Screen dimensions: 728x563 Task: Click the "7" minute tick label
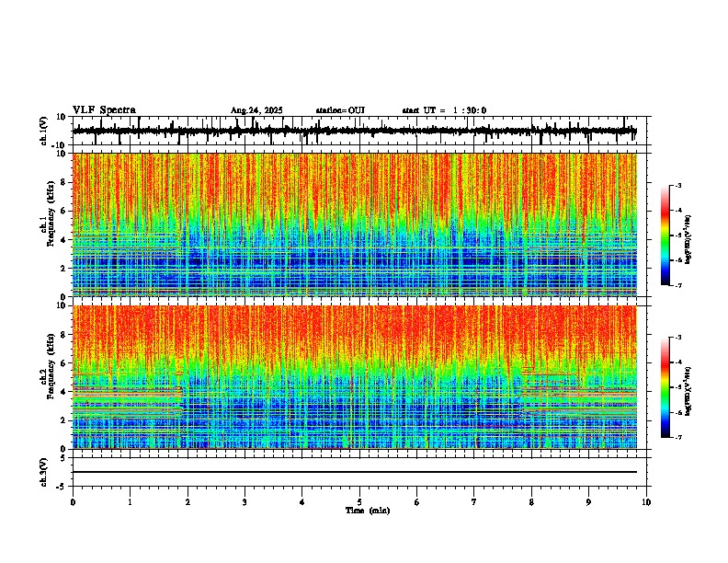coord(474,502)
